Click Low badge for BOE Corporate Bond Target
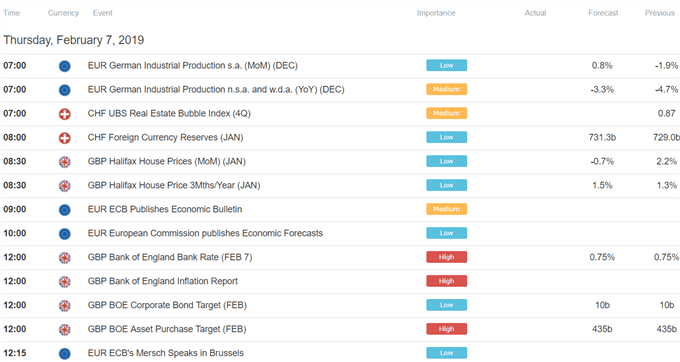 (447, 305)
